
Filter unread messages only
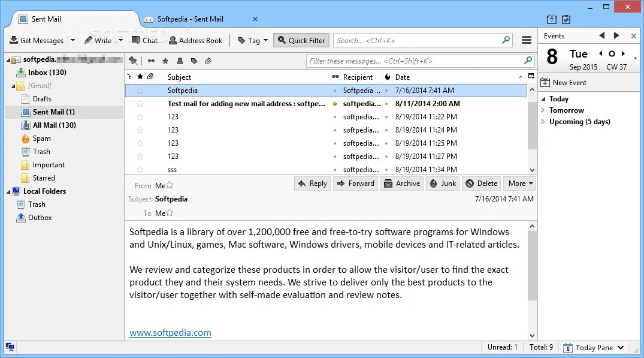tap(151, 61)
